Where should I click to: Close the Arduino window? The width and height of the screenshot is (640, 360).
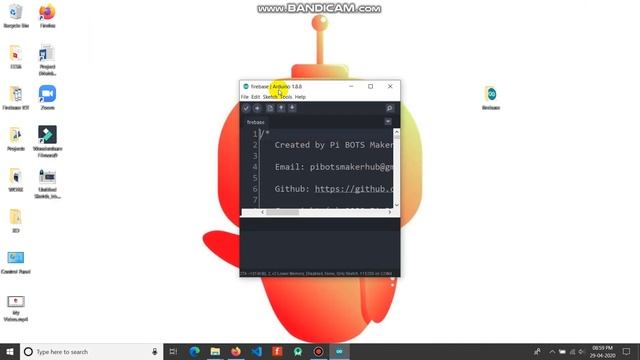coord(390,87)
